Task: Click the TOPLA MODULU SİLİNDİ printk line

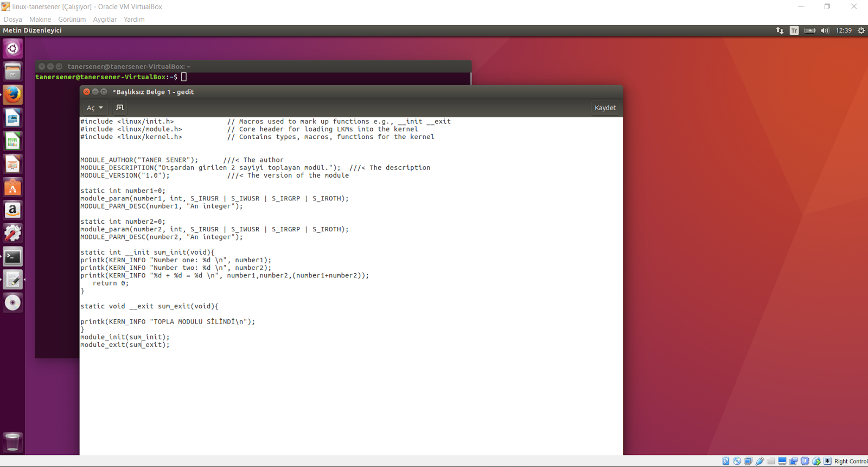Action: tap(168, 322)
